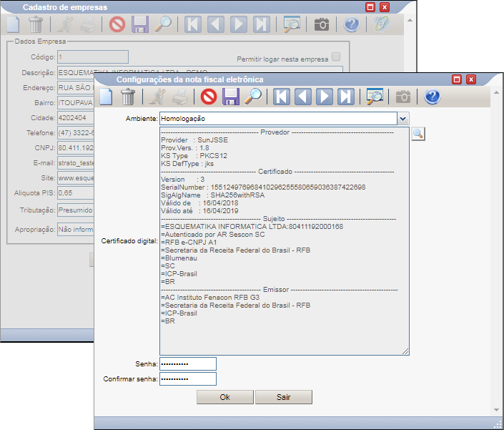The width and height of the screenshot is (504, 430).
Task: Open help icon in Cadastro de empresas
Action: click(x=352, y=24)
